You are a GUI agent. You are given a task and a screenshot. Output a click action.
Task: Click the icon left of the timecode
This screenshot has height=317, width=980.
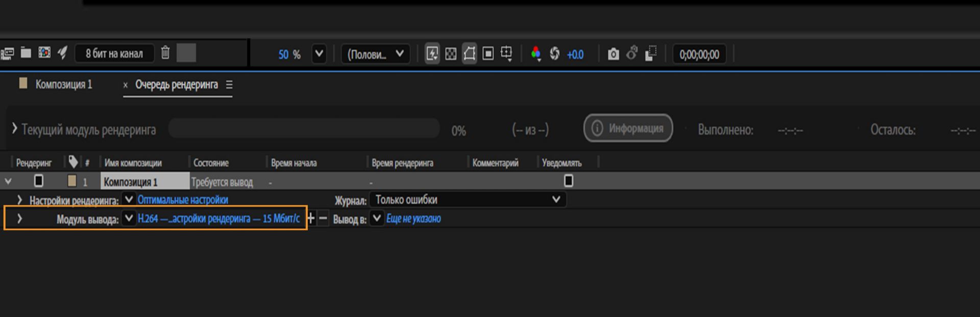tap(651, 54)
